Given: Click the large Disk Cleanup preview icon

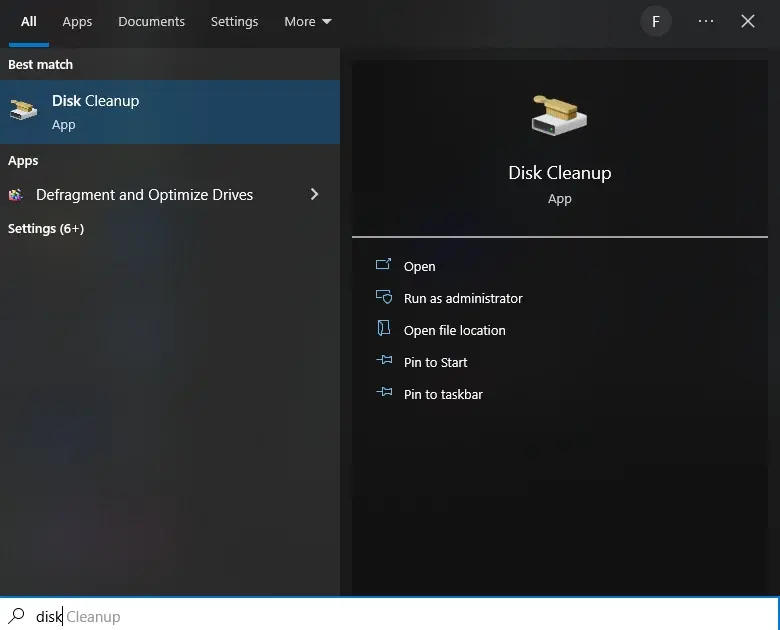Looking at the screenshot, I should (x=559, y=115).
